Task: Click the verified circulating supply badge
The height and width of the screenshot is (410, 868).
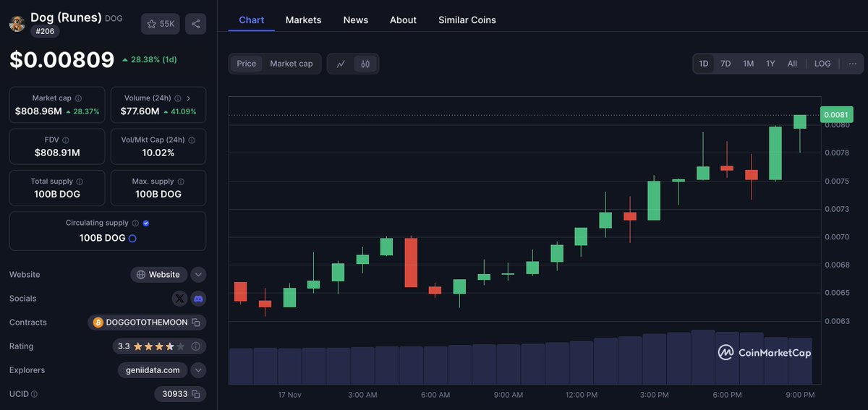Action: click(146, 223)
